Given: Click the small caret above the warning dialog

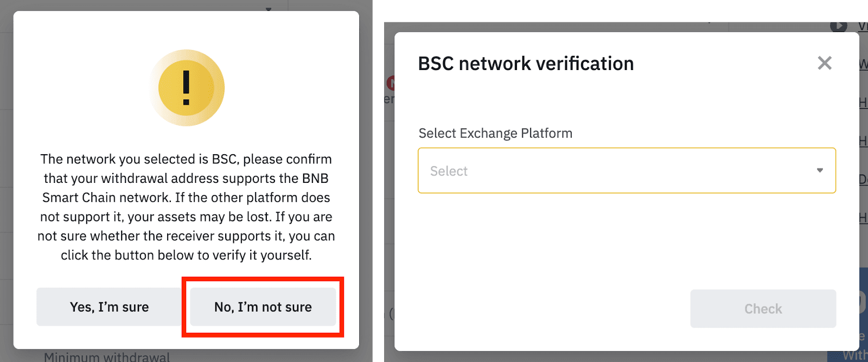Looking at the screenshot, I should point(268,9).
